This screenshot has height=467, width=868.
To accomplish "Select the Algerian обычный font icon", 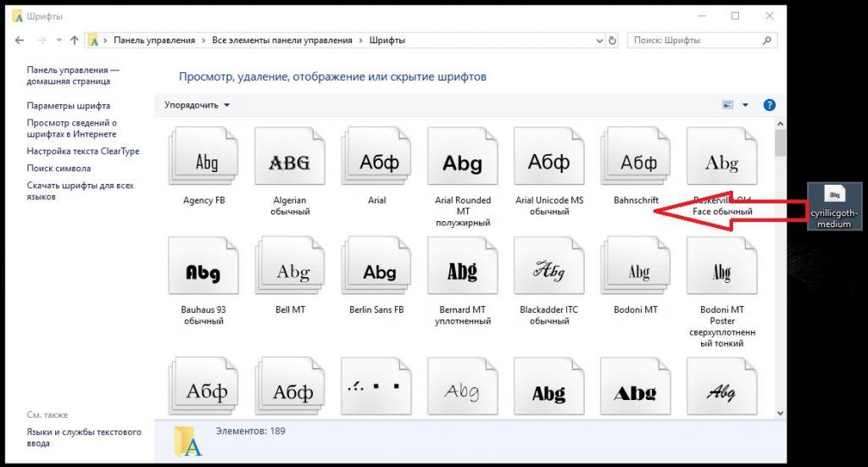I will click(x=290, y=157).
